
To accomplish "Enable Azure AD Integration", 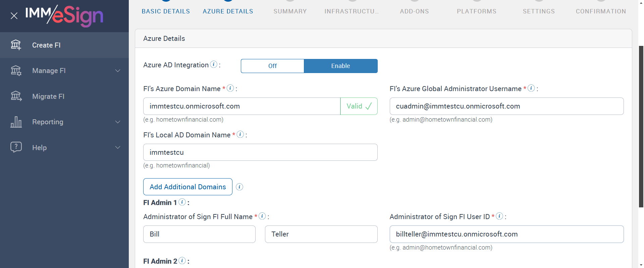I will 340,66.
